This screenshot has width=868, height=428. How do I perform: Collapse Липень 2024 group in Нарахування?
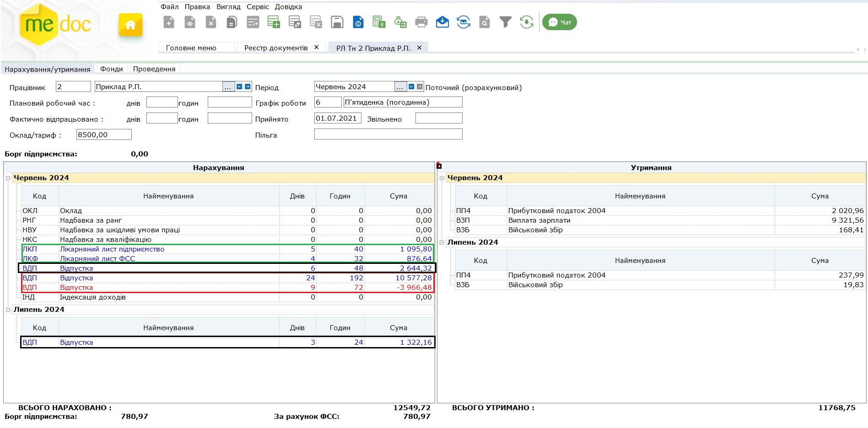pos(8,310)
